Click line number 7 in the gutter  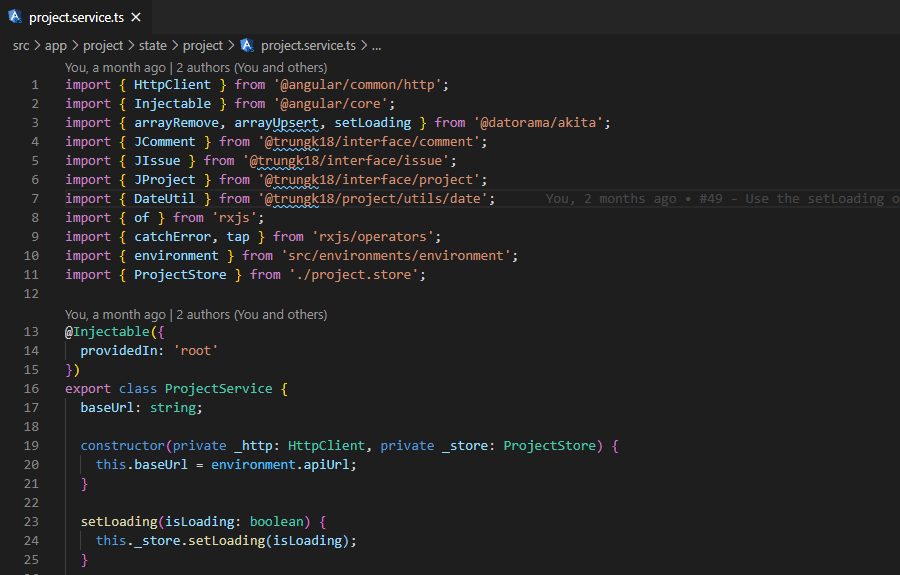35,199
